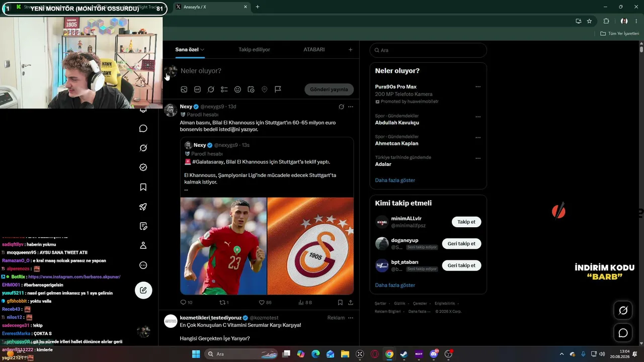Share Nexy's post using the upload arrow
The width and height of the screenshot is (644, 362).
click(351, 302)
